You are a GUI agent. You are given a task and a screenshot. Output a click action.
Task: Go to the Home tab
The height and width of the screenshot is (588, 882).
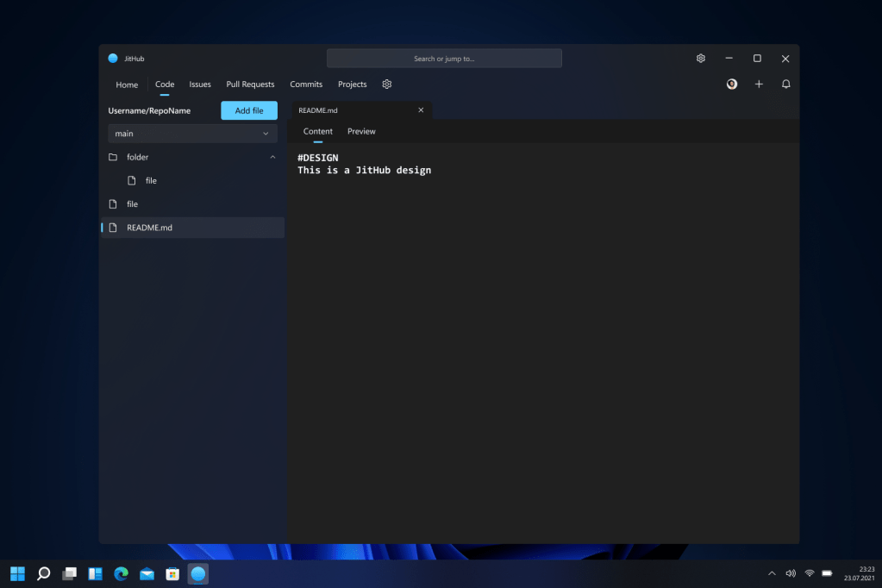click(127, 84)
